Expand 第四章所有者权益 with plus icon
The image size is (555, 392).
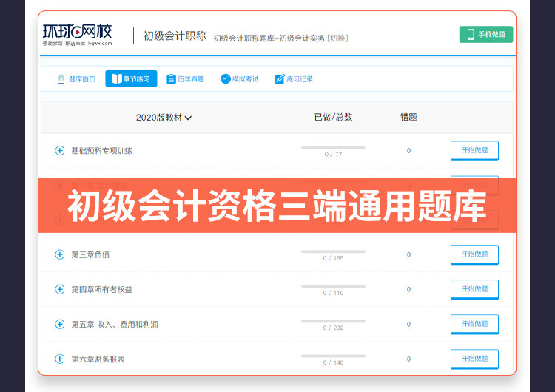60,289
